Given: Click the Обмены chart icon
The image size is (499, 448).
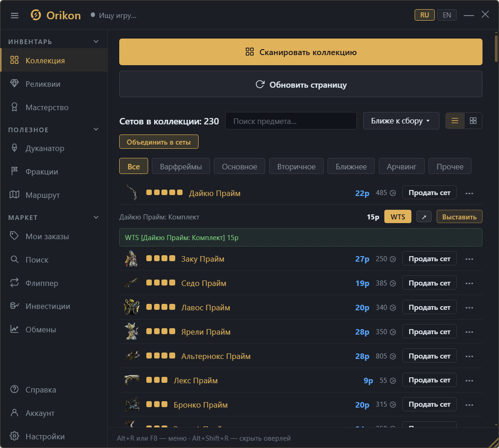Looking at the screenshot, I should tap(14, 329).
